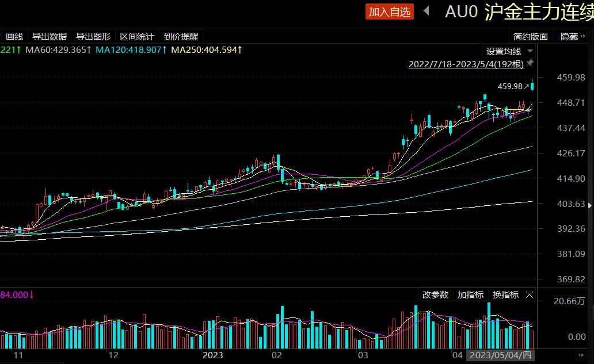594x364 pixels.
Task: Click 改参数 to edit indicator parameters
Action: pos(435,295)
